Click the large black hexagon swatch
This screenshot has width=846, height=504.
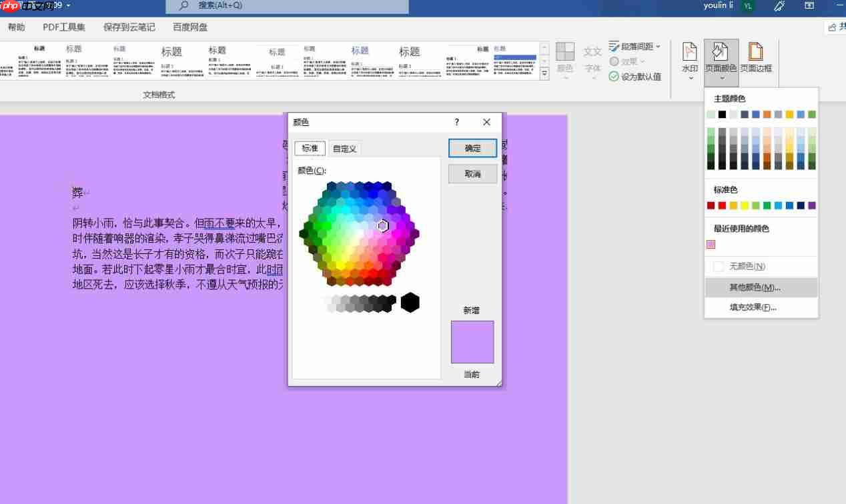coord(410,303)
